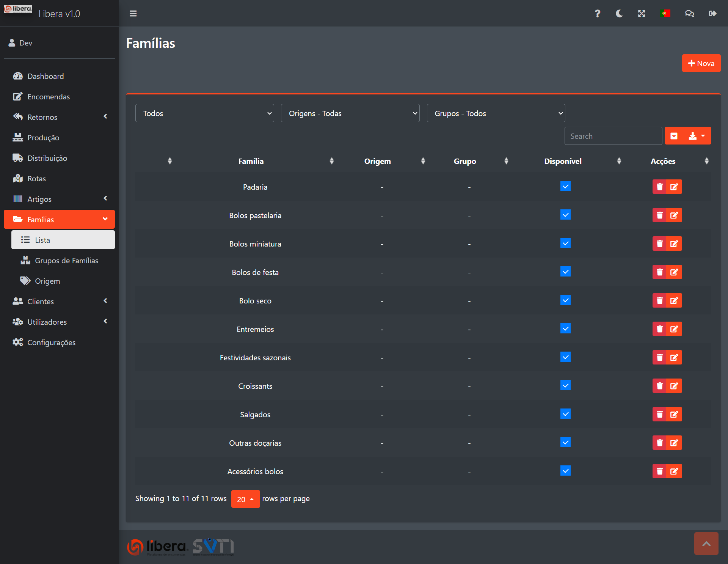The image size is (728, 564).
Task: Delete the Padaria family row
Action: point(659,187)
